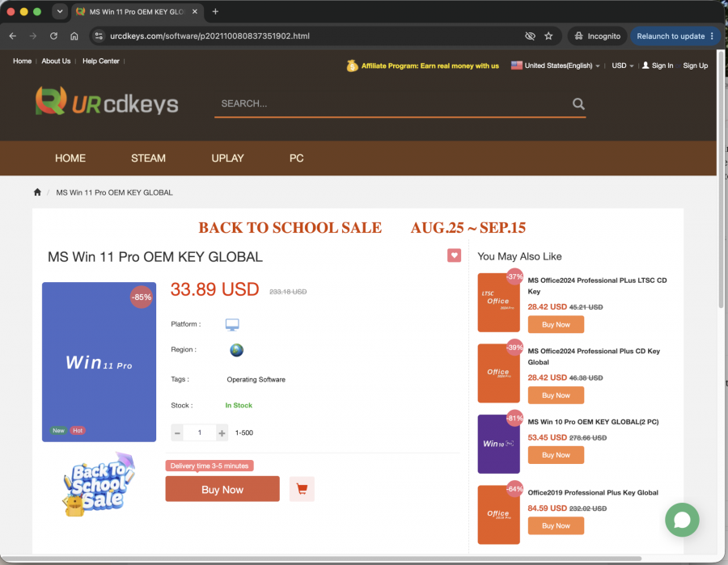
Task: Open the PC navigation menu item
Action: pyautogui.click(x=297, y=158)
